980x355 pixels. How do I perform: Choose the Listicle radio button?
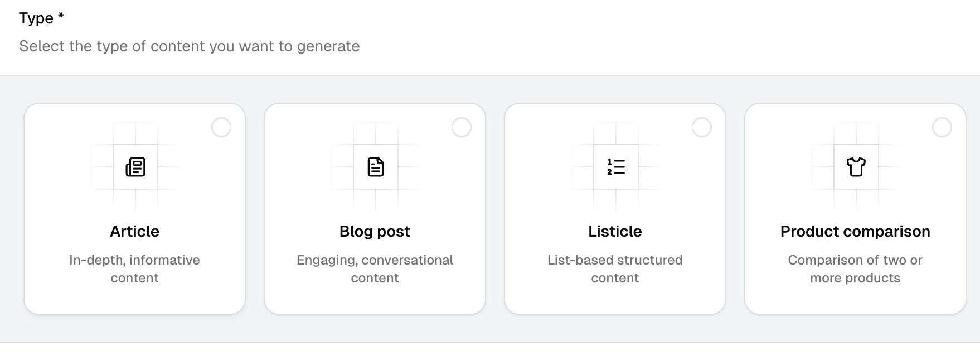[702, 128]
